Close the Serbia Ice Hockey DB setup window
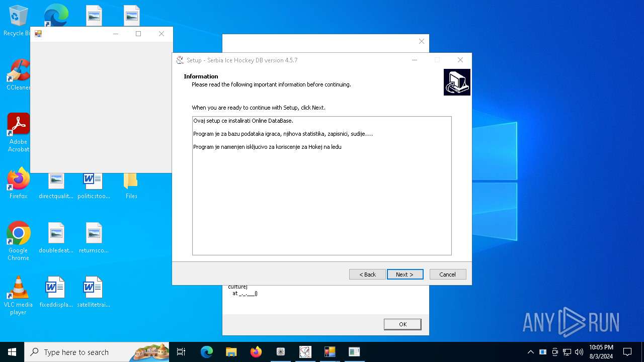The image size is (644, 362). point(460,60)
